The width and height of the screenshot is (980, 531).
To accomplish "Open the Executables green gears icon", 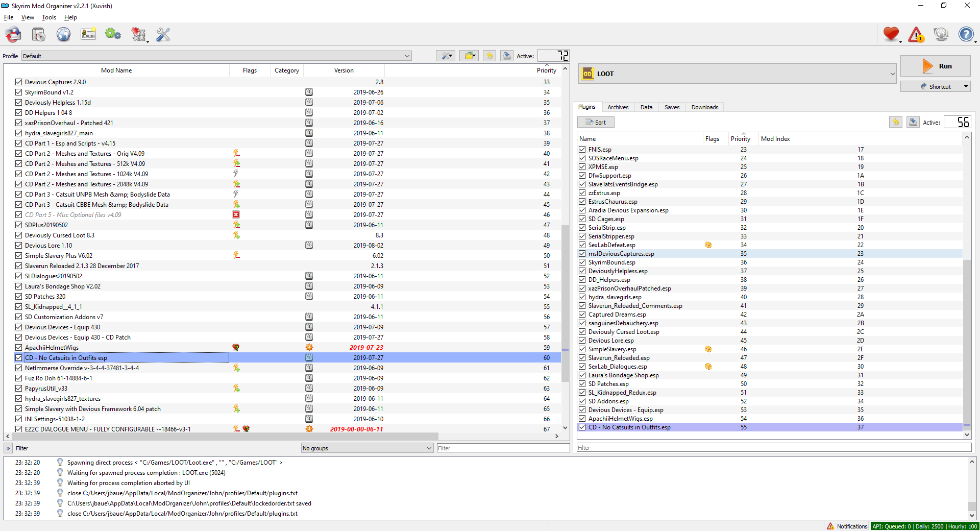I will [113, 35].
